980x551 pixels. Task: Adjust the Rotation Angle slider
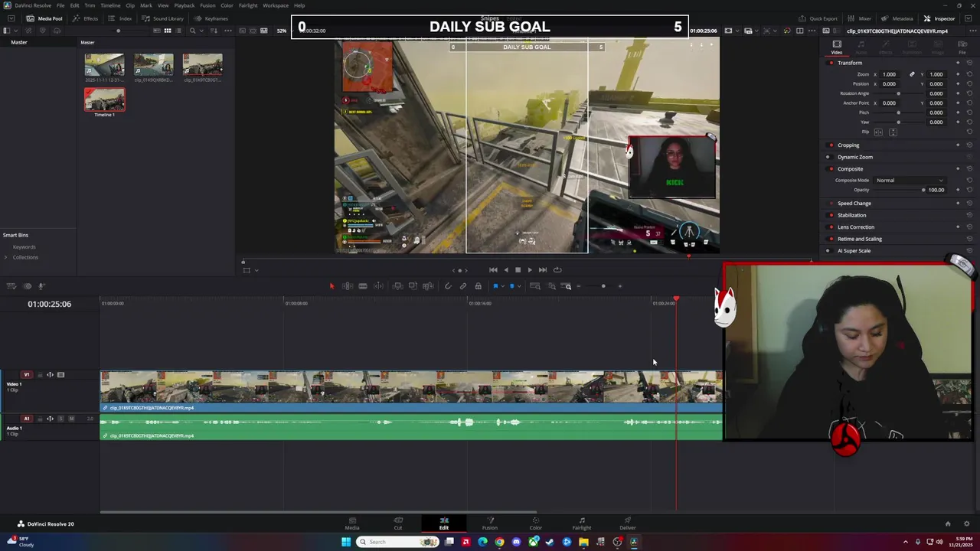click(x=898, y=93)
